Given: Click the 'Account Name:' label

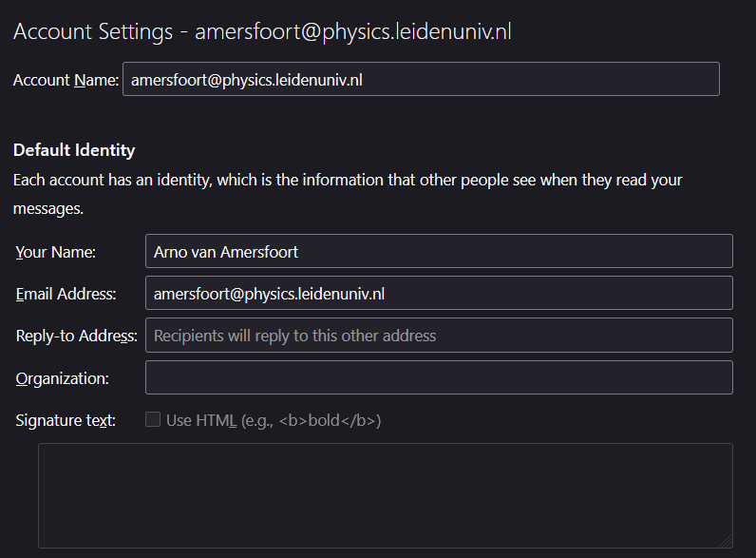Looking at the screenshot, I should [66, 80].
